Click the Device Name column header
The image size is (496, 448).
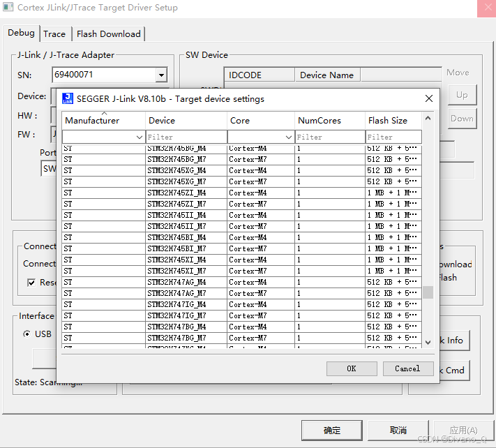[328, 75]
